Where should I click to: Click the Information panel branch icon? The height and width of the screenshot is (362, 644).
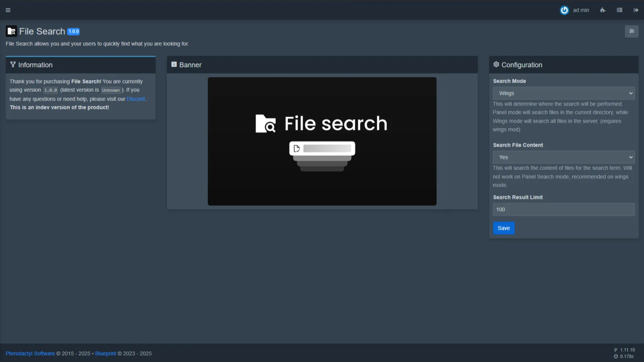13,64
